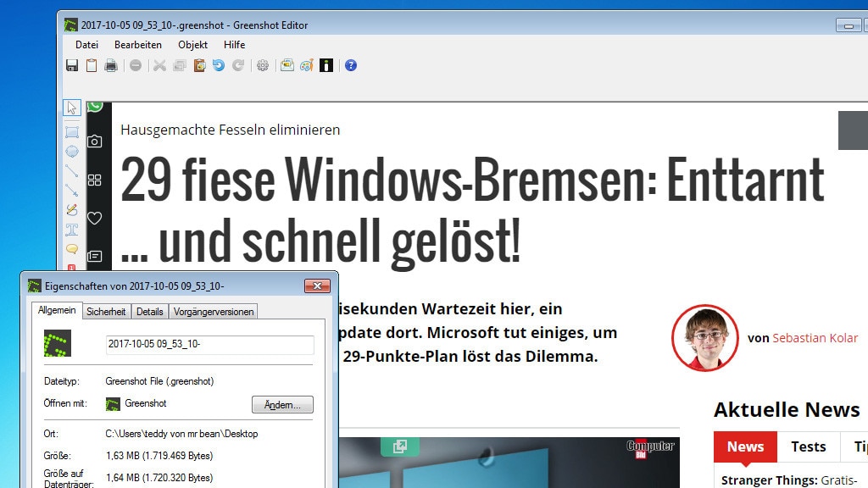Image resolution: width=868 pixels, height=488 pixels.
Task: Send the screenshot by email icon
Action: pyautogui.click(x=287, y=65)
